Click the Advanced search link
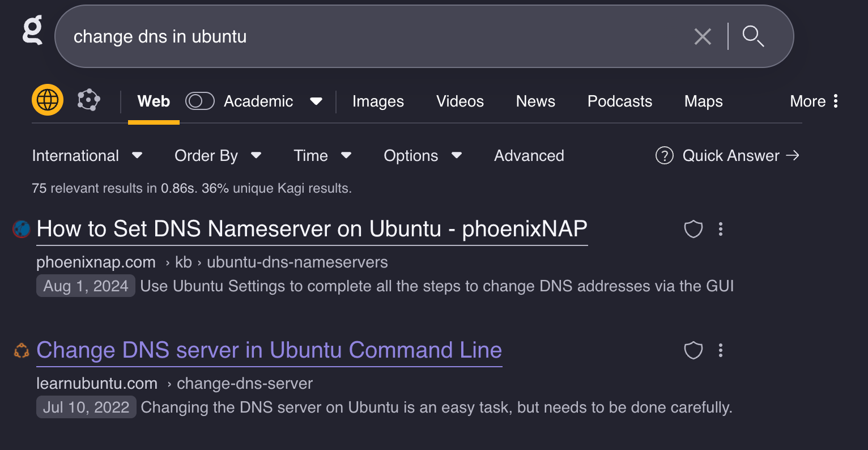 529,156
